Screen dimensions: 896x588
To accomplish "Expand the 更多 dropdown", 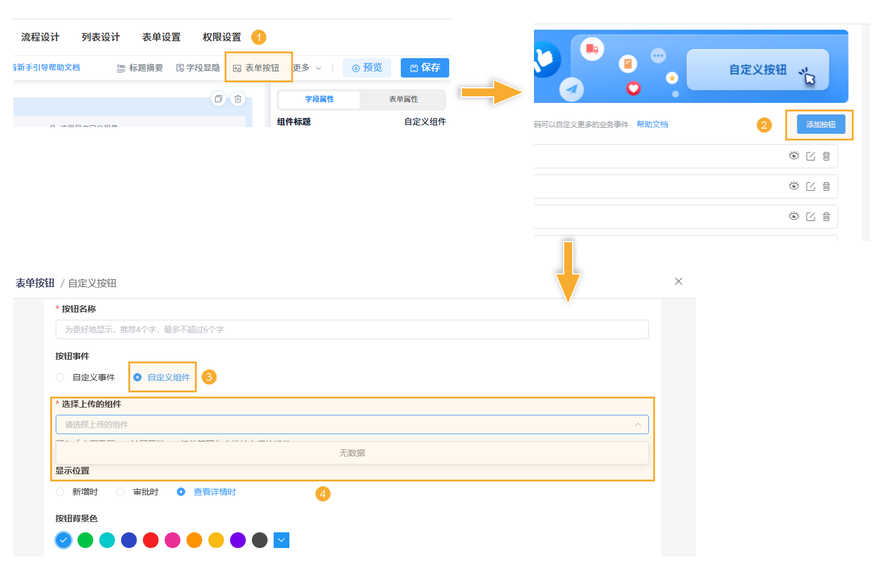I will tap(308, 67).
